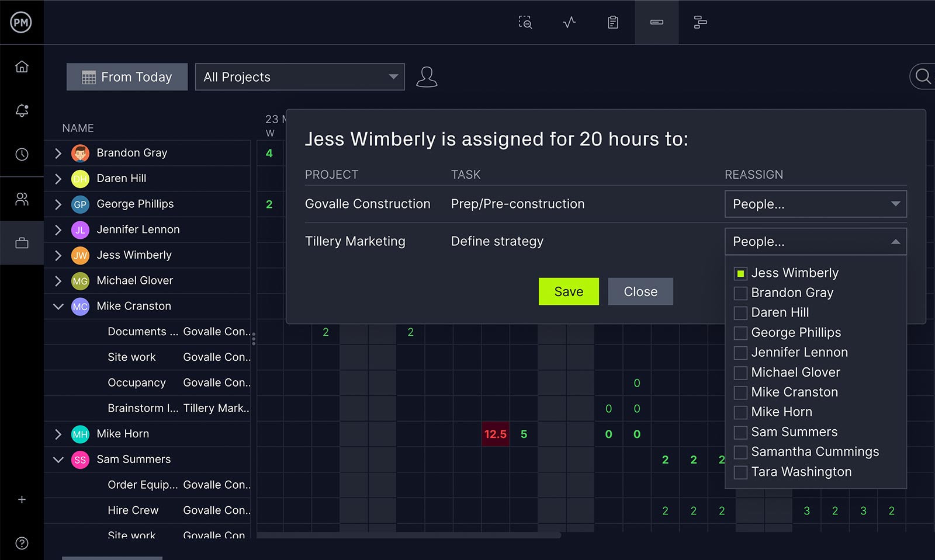The image size is (935, 560).
Task: Collapse the Mike Cranston row
Action: coord(58,305)
